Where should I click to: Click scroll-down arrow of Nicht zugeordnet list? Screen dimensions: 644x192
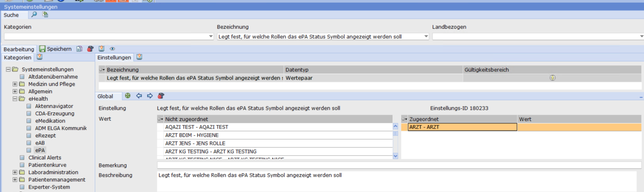click(x=396, y=156)
